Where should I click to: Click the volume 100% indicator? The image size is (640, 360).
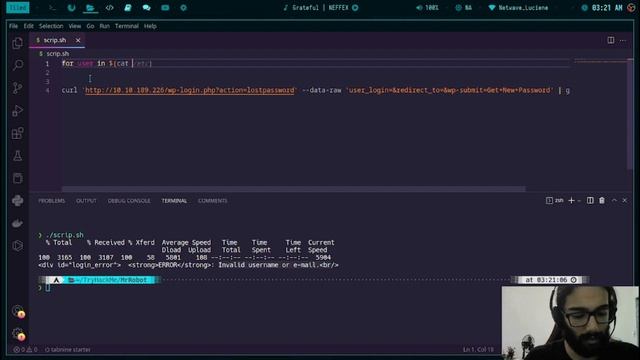(x=427, y=8)
